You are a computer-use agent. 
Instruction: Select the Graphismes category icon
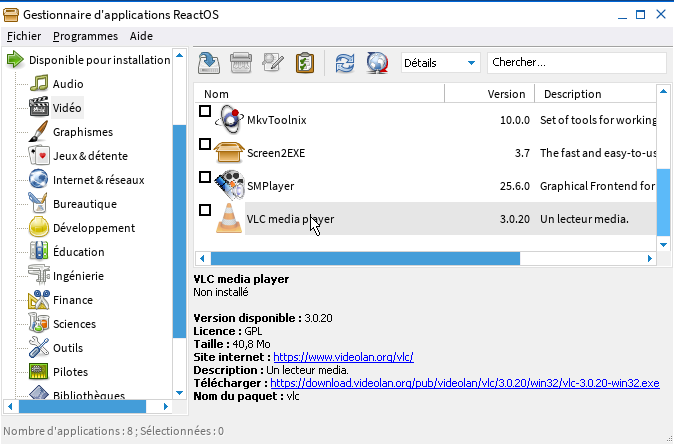(39, 132)
